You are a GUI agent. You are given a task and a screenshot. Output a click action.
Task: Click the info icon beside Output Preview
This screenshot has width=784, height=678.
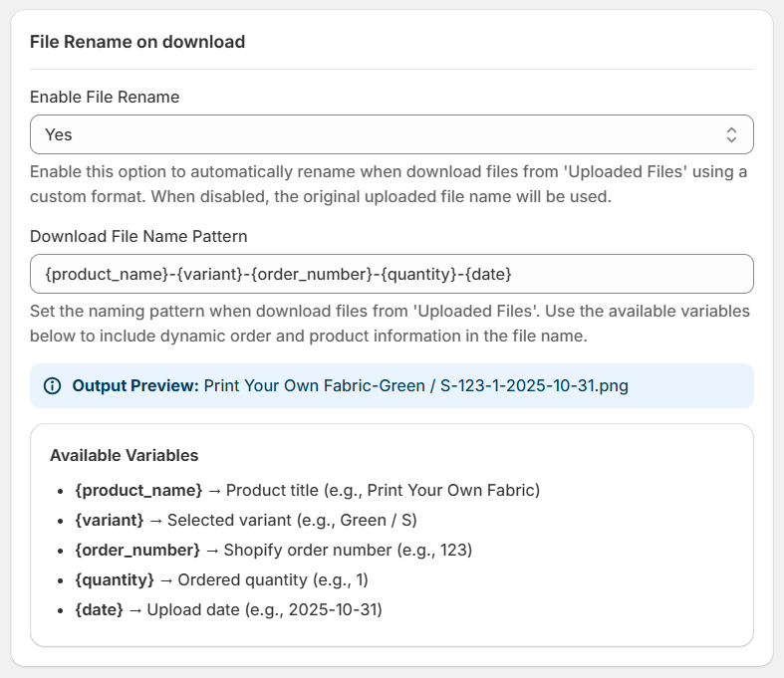pos(53,385)
